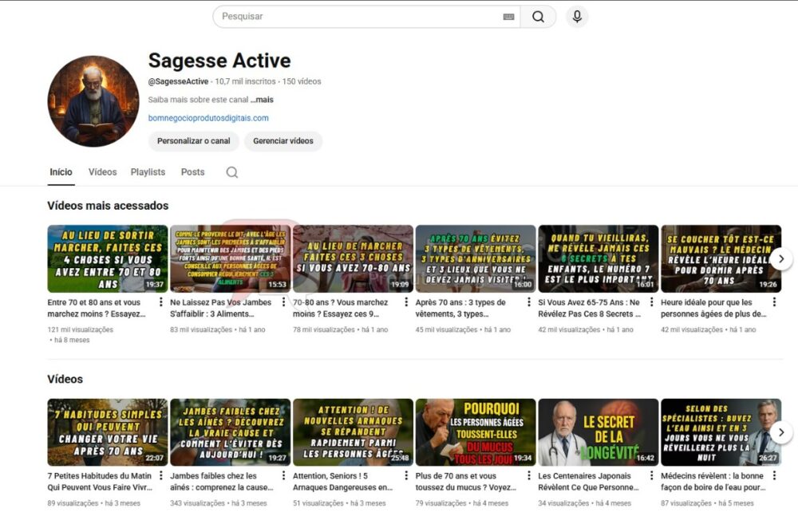Open options menu on 'Entre 70 et 80 ans' video
This screenshot has width=798, height=532.
(x=161, y=301)
